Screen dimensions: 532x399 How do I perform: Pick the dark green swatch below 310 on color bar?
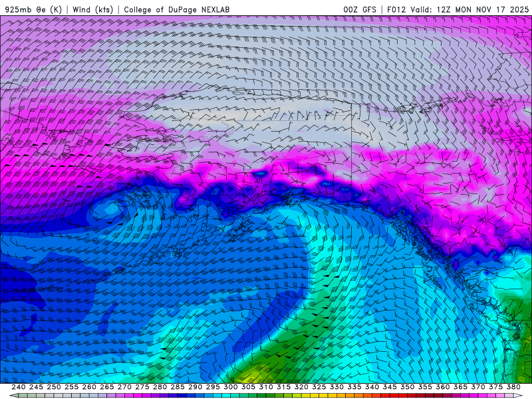click(x=270, y=396)
